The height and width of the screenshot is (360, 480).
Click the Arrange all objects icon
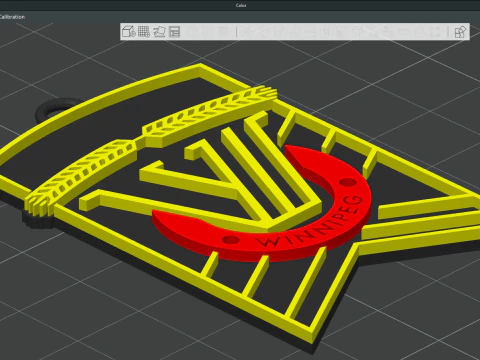click(175, 32)
